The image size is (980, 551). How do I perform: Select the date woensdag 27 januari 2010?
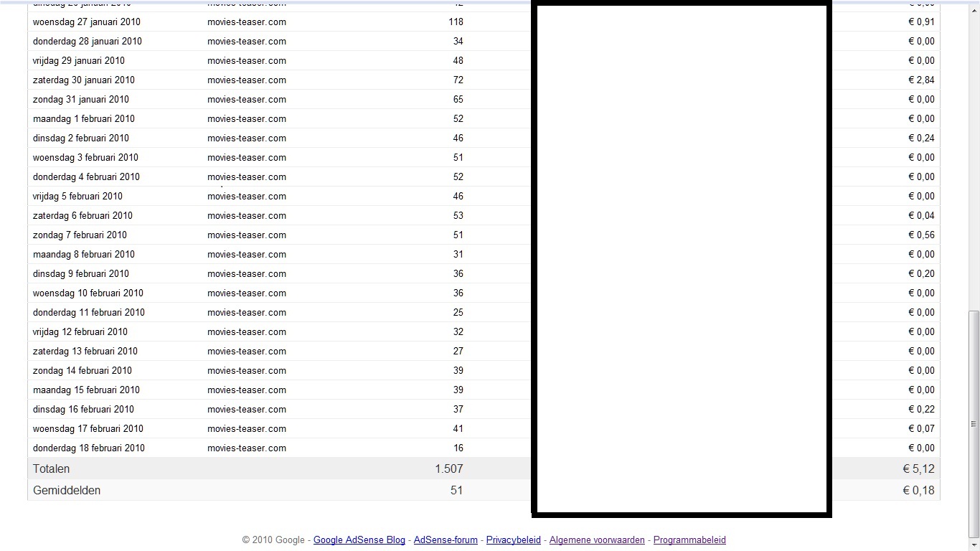pos(87,22)
